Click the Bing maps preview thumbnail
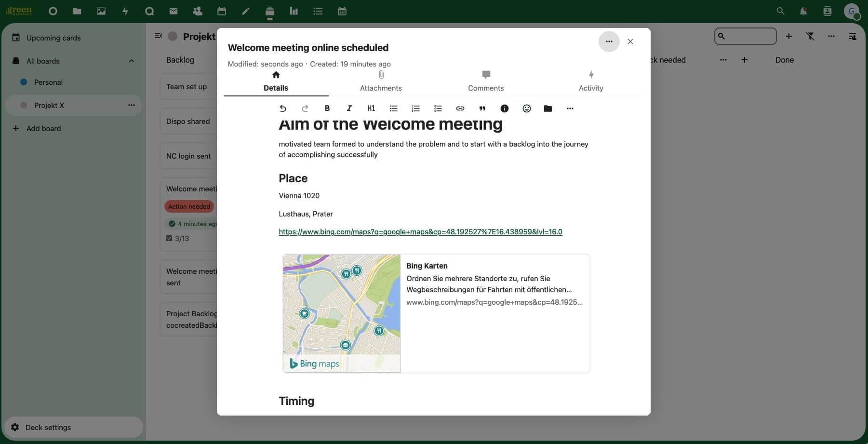Image resolution: width=868 pixels, height=444 pixels. (x=341, y=313)
